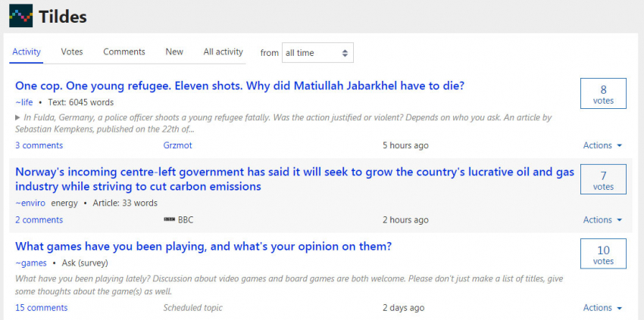Switch to the Votes tab
The height and width of the screenshot is (320, 644).
point(72,52)
